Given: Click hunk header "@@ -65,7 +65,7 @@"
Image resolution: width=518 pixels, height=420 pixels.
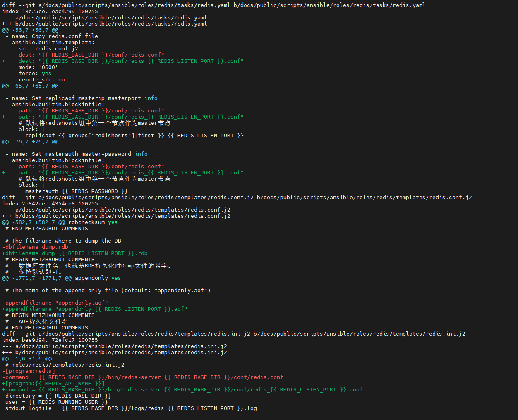Looking at the screenshot, I should (30, 86).
